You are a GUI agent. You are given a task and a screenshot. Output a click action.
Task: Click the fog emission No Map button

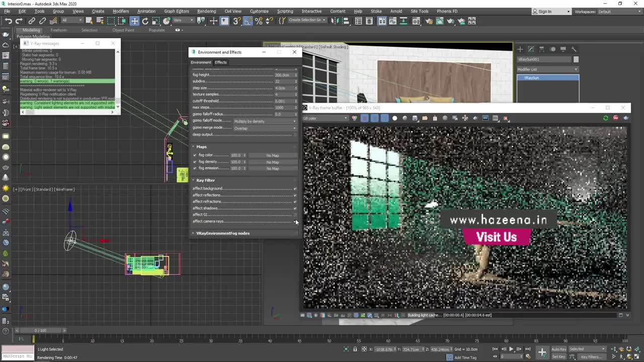[x=272, y=168]
